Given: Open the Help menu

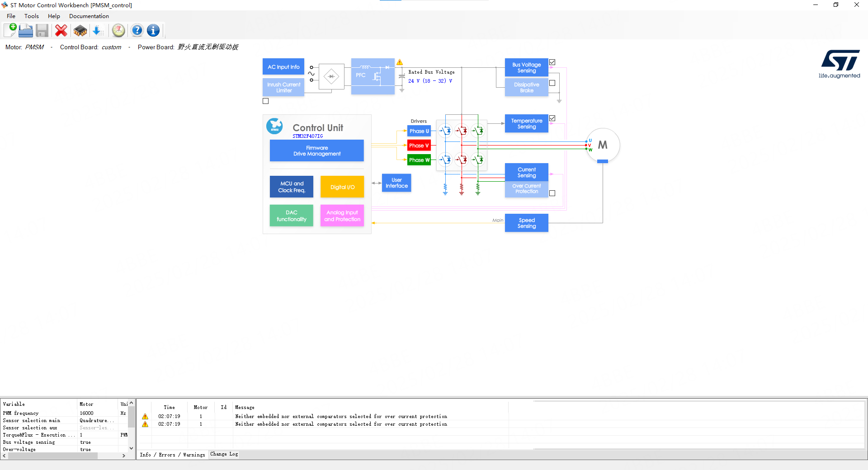Looking at the screenshot, I should coord(54,16).
